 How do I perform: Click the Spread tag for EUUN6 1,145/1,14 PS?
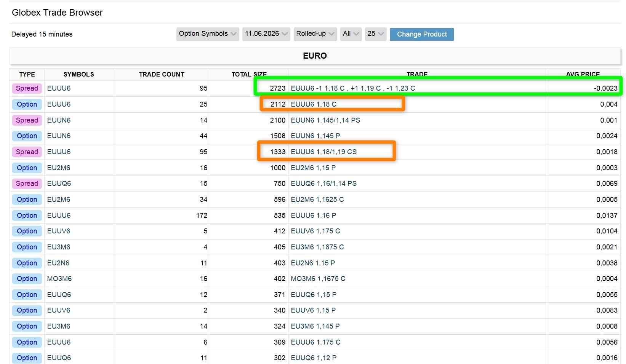pos(27,120)
